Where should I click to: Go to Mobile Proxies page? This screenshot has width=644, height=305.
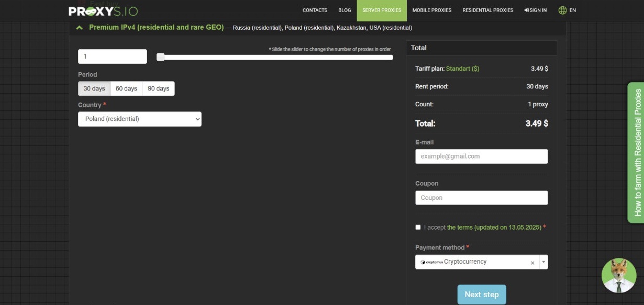[x=432, y=10]
